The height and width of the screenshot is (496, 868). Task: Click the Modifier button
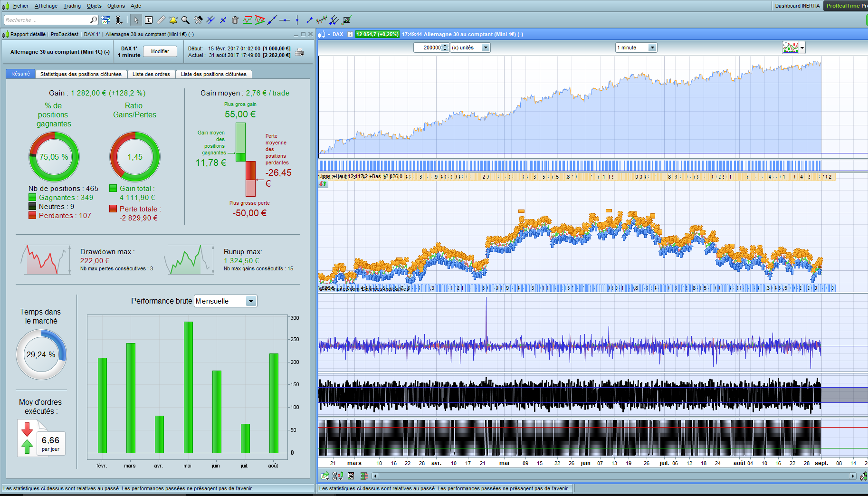[160, 51]
